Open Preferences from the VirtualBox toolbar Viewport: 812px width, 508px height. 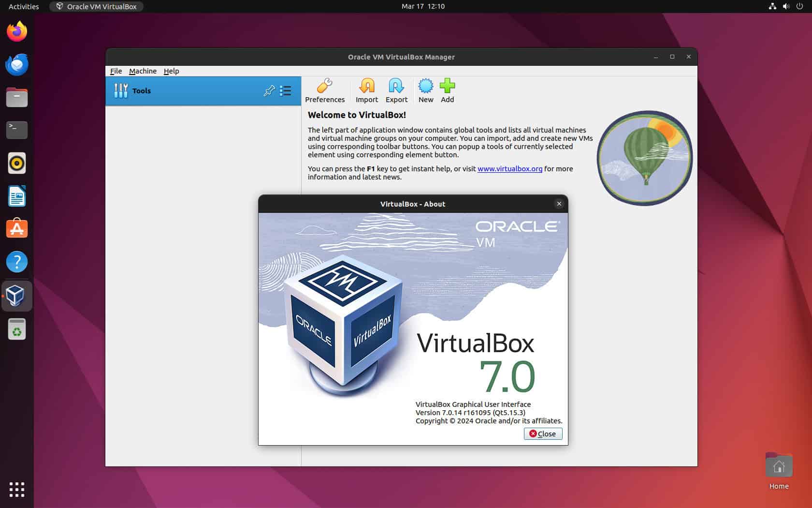(325, 90)
